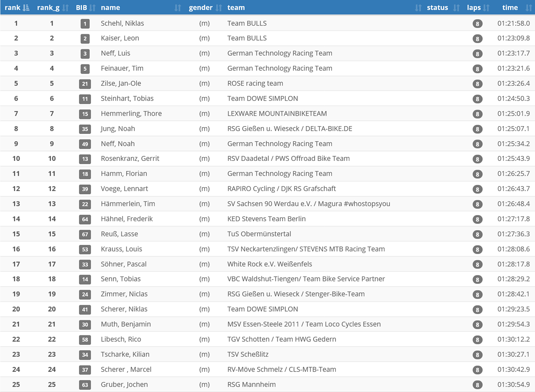Select rider name Tscharke, Kilian
This screenshot has height=392, width=535.
[125, 354]
